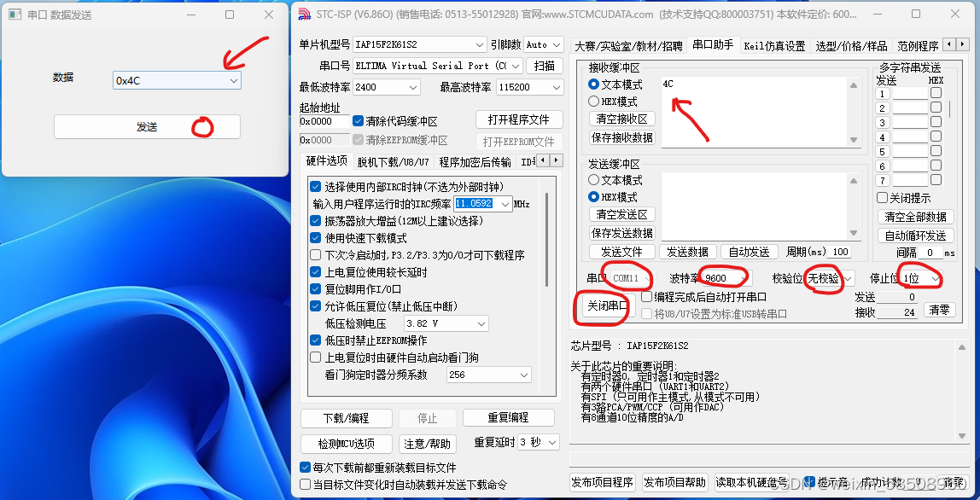This screenshot has width=980, height=500.
Task: Toggle 使用快速下载模式 checkbox
Action: point(316,238)
